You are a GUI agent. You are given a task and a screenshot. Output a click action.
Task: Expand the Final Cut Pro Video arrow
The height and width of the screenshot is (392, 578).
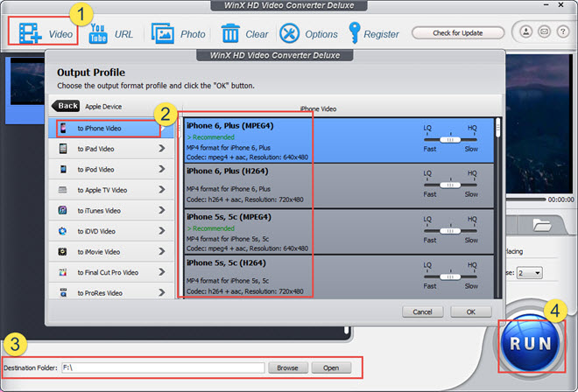point(162,272)
